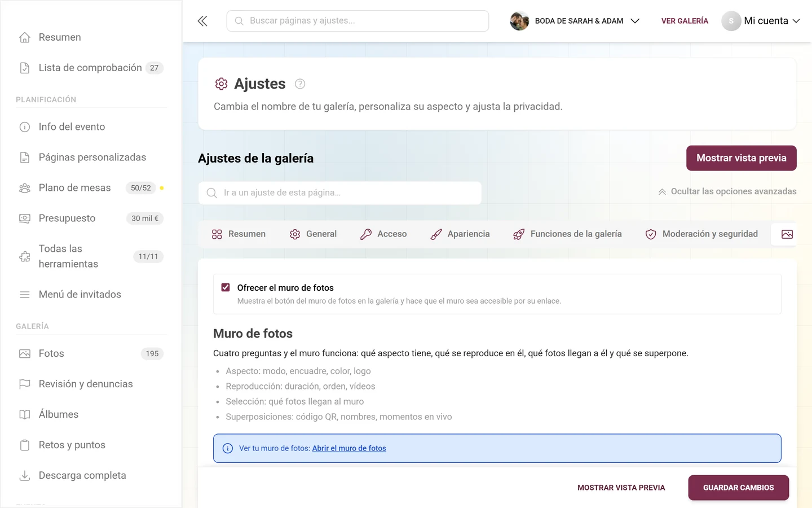Viewport: 812px width, 508px height.
Task: Focus the Buscar páginas y ajustes field
Action: click(x=358, y=21)
